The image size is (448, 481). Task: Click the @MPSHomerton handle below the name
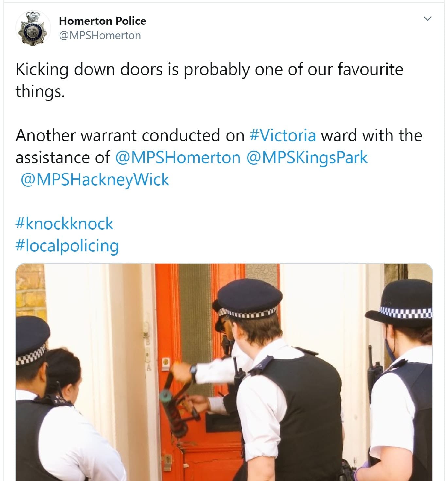[100, 35]
